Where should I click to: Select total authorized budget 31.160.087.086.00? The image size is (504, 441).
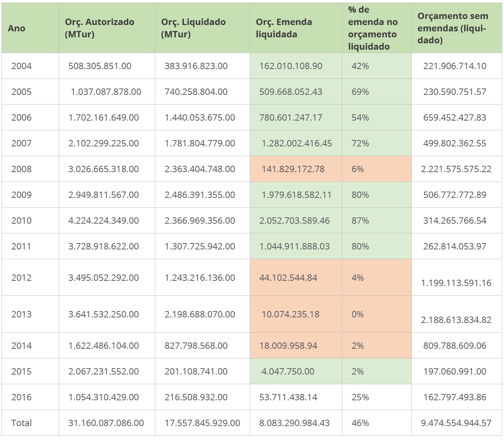coord(106,423)
